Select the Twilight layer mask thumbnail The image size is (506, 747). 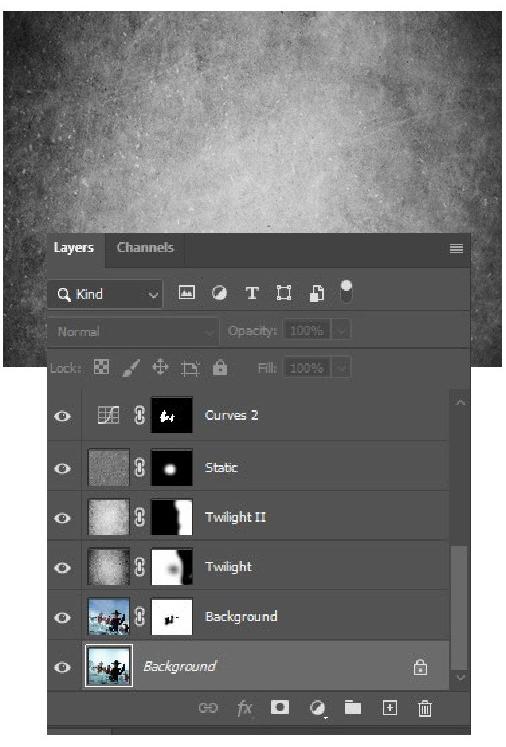coord(172,567)
